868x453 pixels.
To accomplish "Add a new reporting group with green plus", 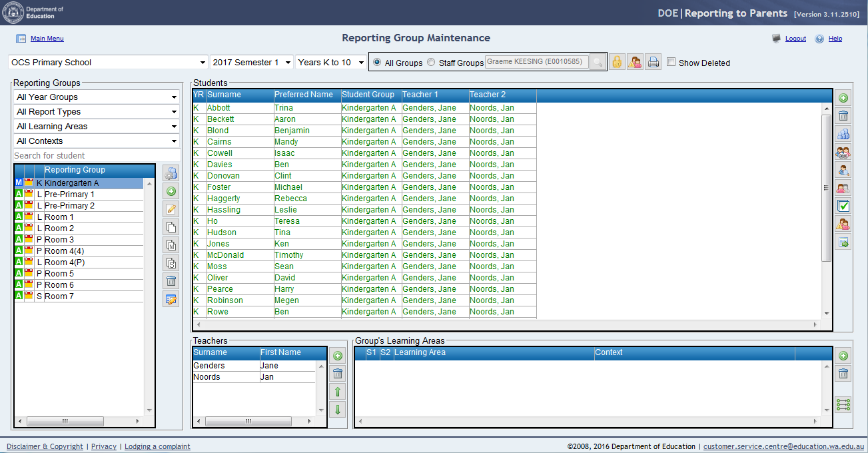I will (171, 191).
